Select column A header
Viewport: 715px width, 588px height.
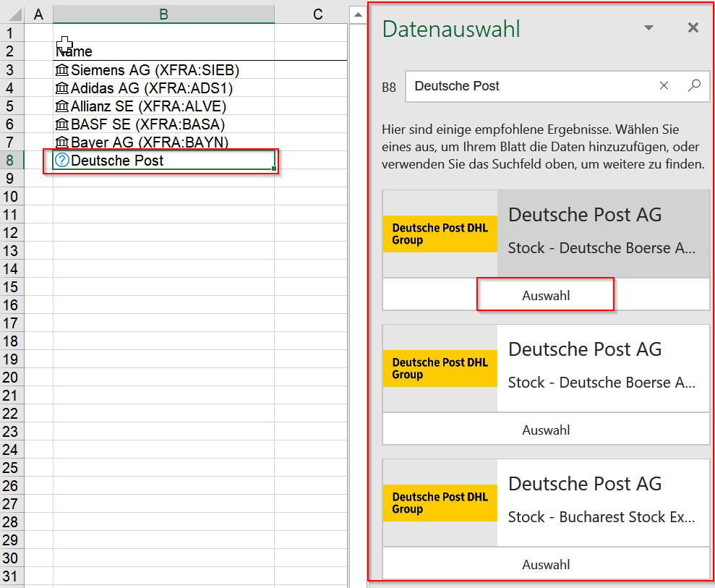39,14
